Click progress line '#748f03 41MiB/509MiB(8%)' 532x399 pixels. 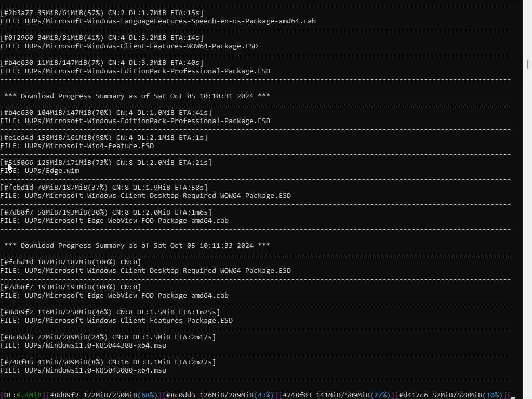coord(108,362)
